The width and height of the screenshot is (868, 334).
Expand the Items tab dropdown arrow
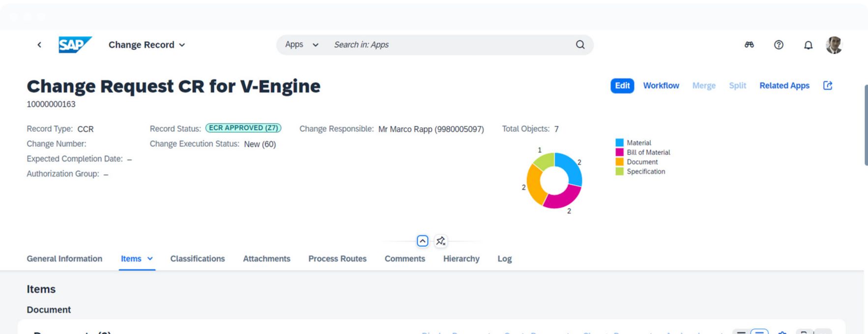click(x=150, y=259)
